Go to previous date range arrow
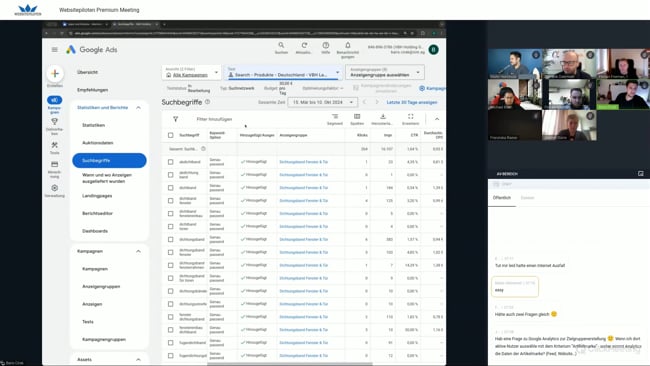The image size is (650, 366). pyautogui.click(x=364, y=102)
